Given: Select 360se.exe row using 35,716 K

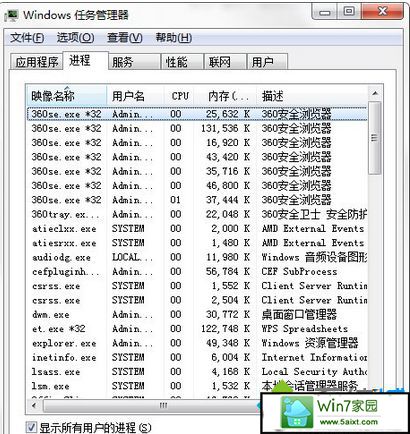Looking at the screenshot, I should point(197,171).
